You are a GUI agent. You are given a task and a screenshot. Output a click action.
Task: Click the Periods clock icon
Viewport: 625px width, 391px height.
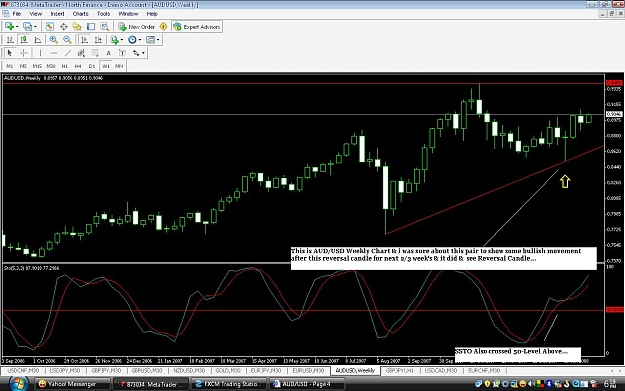tap(132, 39)
